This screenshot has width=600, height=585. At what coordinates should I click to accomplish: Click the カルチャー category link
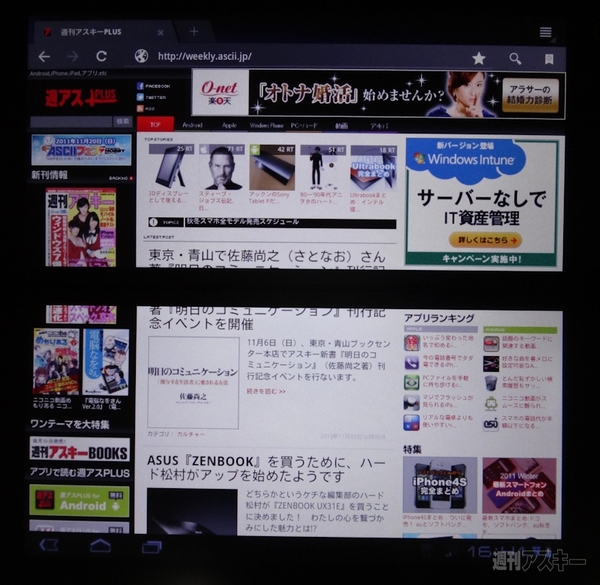191,434
